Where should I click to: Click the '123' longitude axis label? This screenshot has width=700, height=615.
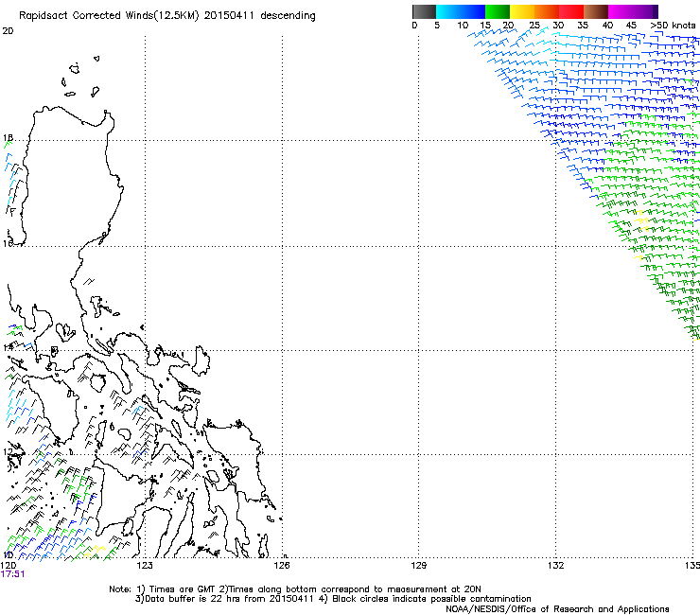click(x=145, y=566)
